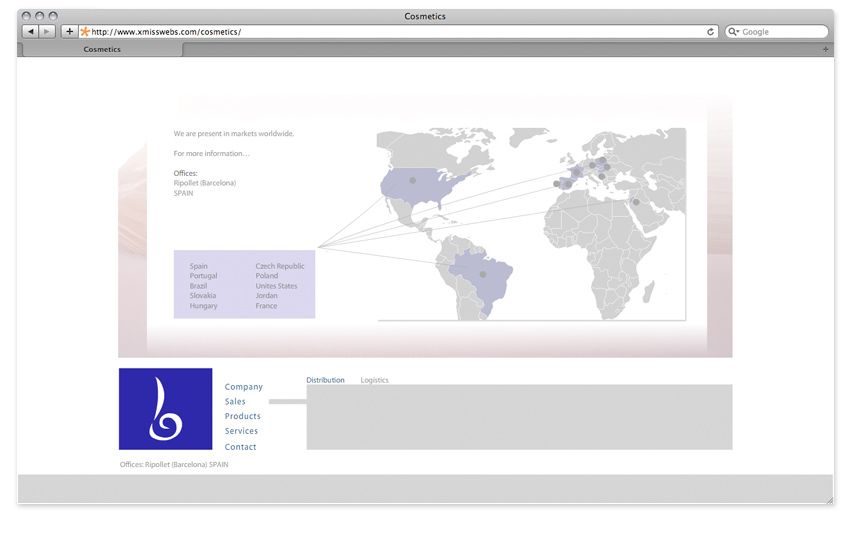Click the orange star site favicon

coord(85,32)
